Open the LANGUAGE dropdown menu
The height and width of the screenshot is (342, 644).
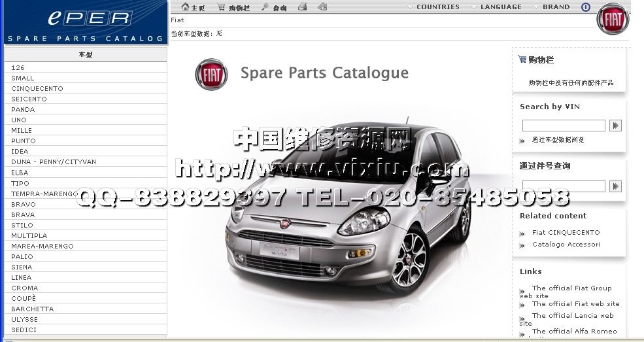pos(496,7)
